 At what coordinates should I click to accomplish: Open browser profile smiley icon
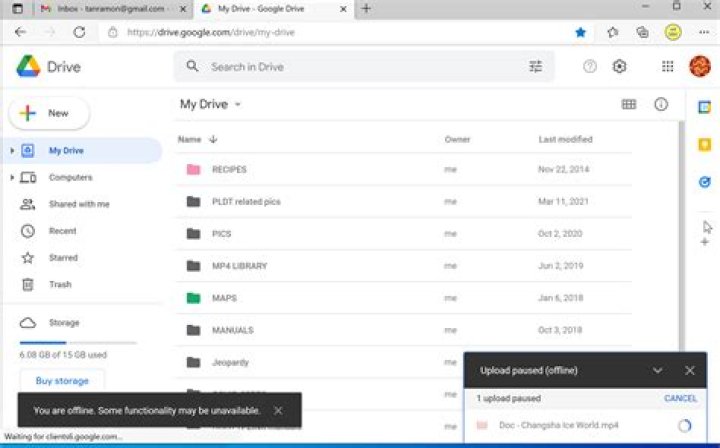[673, 32]
